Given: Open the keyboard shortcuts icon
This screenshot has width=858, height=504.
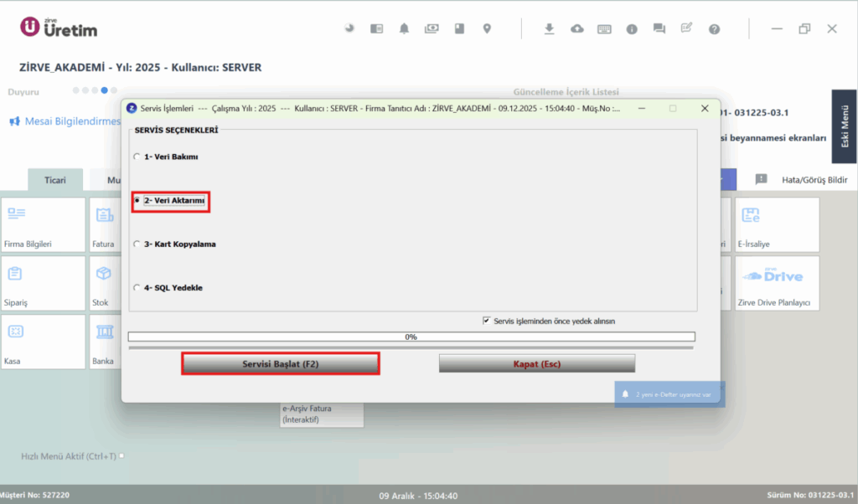Looking at the screenshot, I should (x=604, y=29).
